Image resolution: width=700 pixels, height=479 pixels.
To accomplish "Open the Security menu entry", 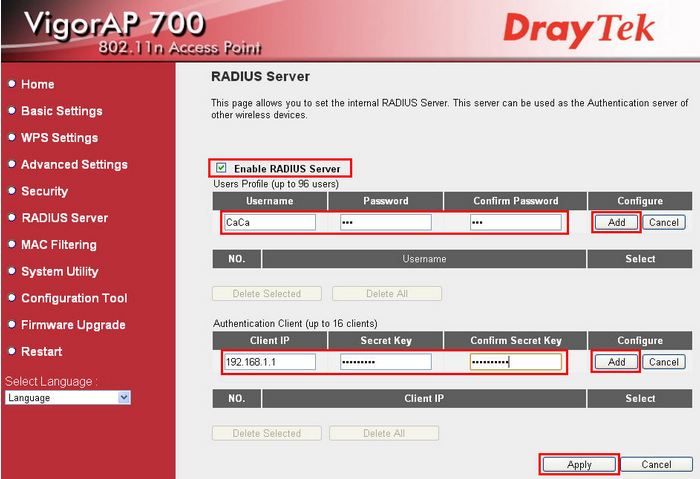I will [x=44, y=191].
